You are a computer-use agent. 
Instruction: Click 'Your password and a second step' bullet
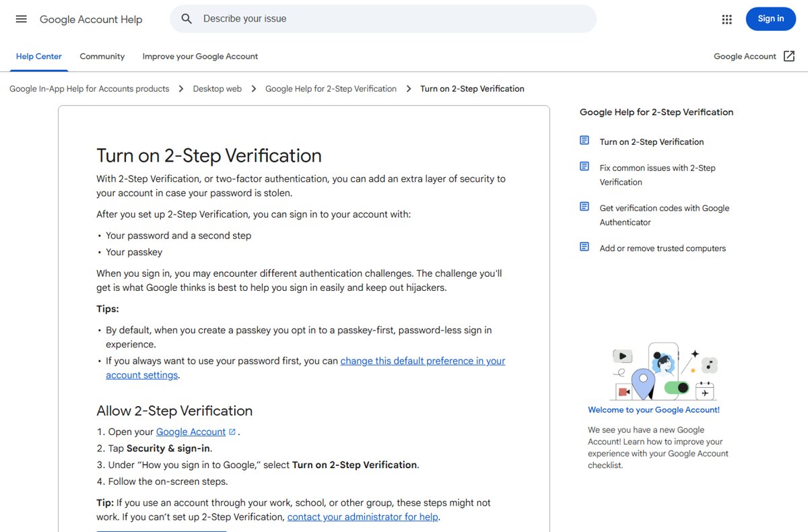coord(178,236)
